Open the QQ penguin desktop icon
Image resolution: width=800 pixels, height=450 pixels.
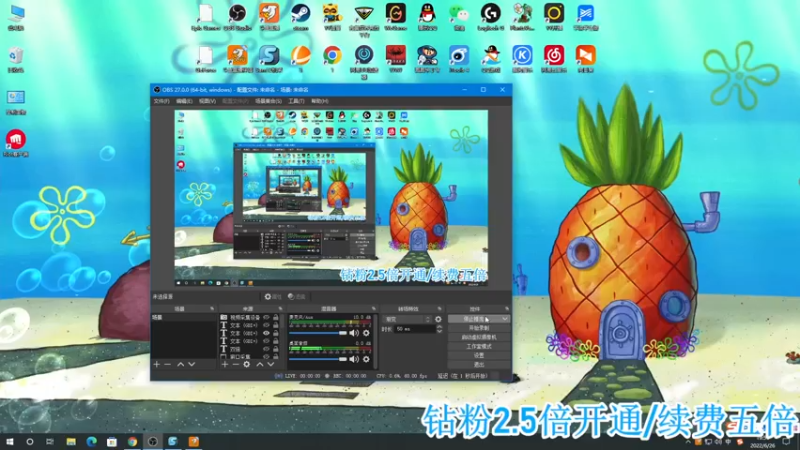point(427,17)
